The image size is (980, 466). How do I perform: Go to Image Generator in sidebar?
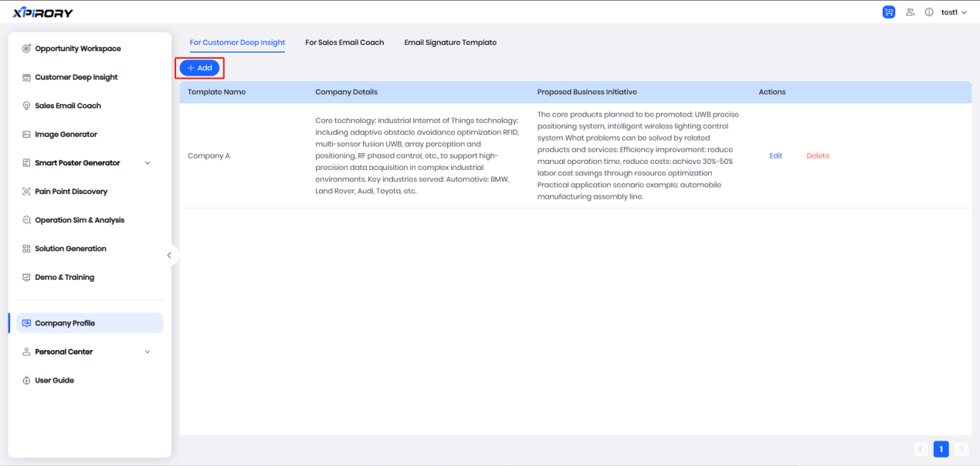point(66,134)
